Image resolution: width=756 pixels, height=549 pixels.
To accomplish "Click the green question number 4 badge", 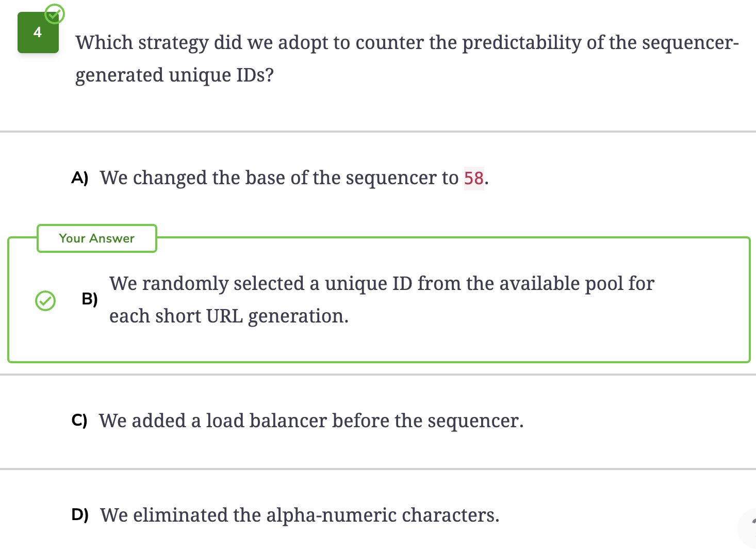I will click(x=38, y=33).
